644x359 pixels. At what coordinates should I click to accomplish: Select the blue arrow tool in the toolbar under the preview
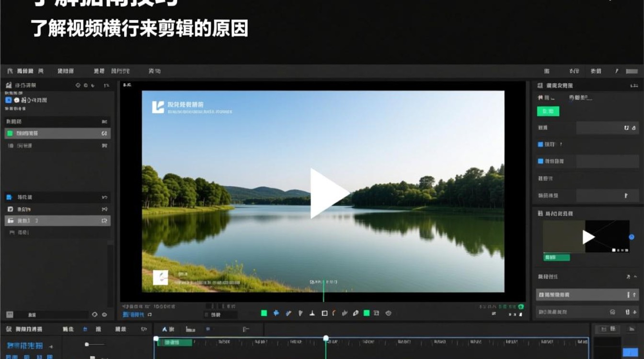tap(276, 313)
